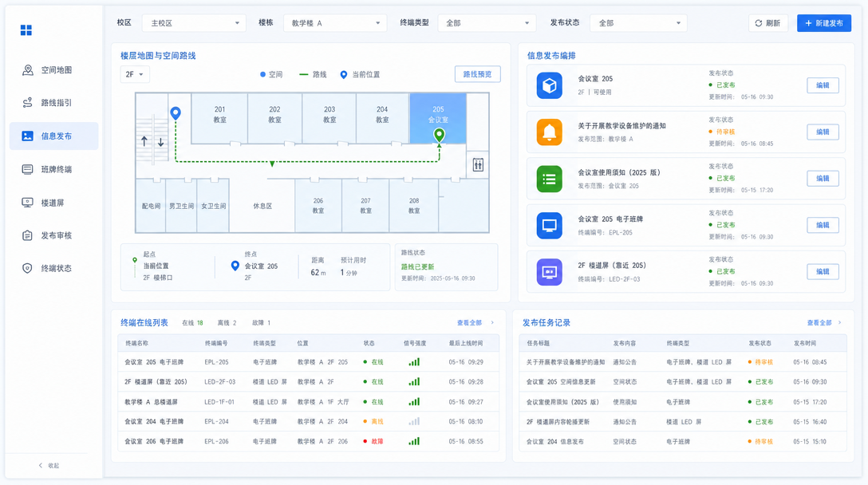Click the 故障 1 count filter

(262, 323)
